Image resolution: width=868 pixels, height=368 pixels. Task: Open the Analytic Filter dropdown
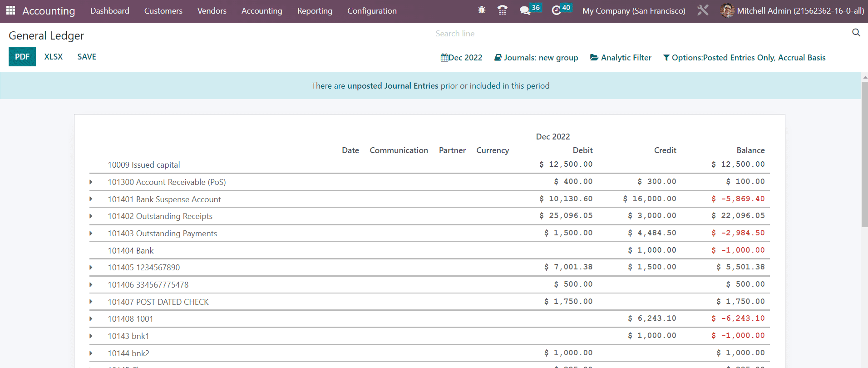621,58
